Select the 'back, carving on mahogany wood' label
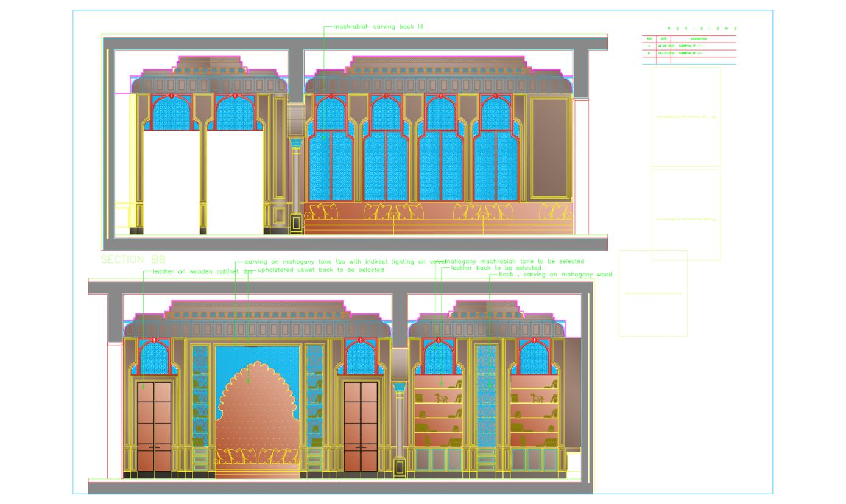 tap(555, 275)
